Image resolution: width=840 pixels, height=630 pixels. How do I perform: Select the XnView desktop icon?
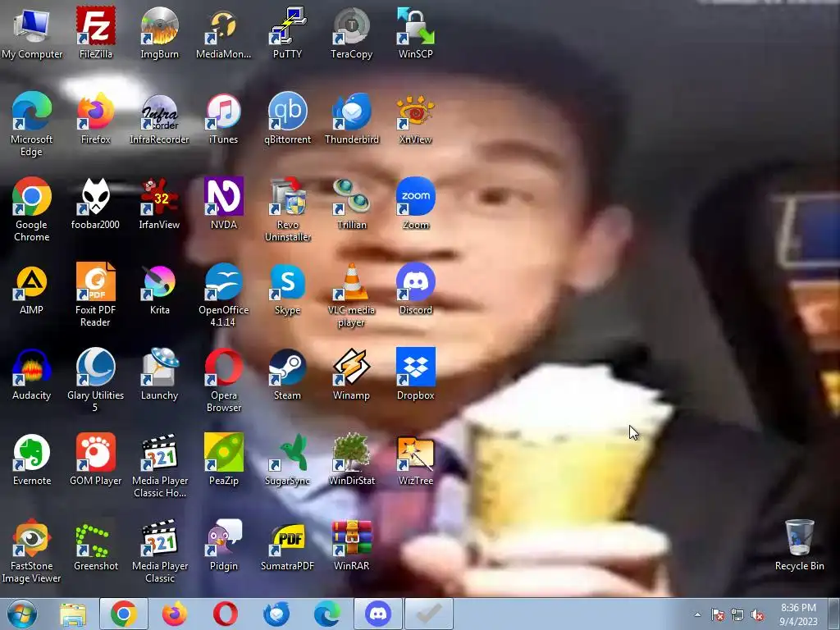pos(416,118)
